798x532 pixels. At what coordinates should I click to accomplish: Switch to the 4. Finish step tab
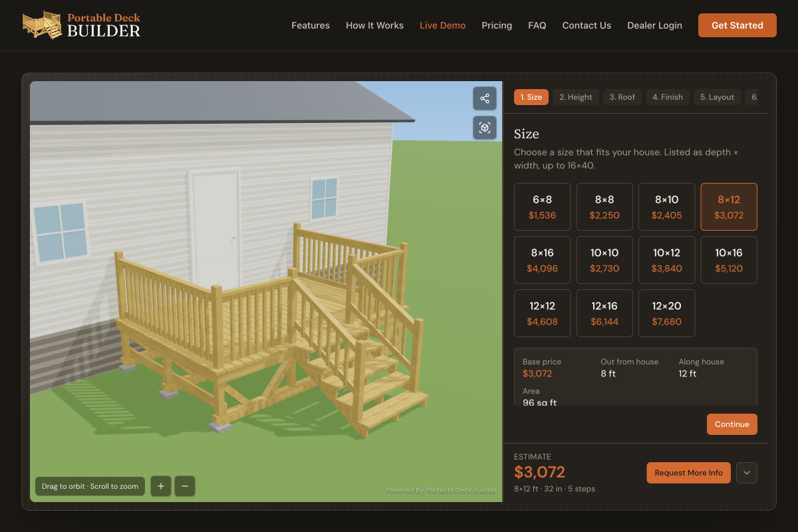tap(668, 97)
